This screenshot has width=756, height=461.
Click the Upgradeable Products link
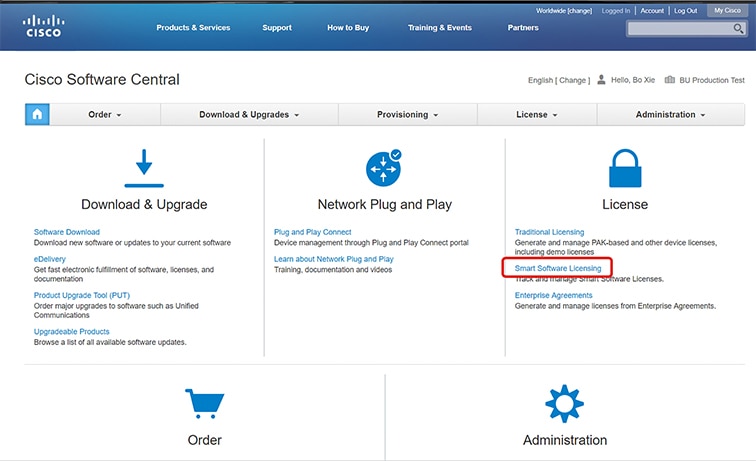[x=71, y=331]
